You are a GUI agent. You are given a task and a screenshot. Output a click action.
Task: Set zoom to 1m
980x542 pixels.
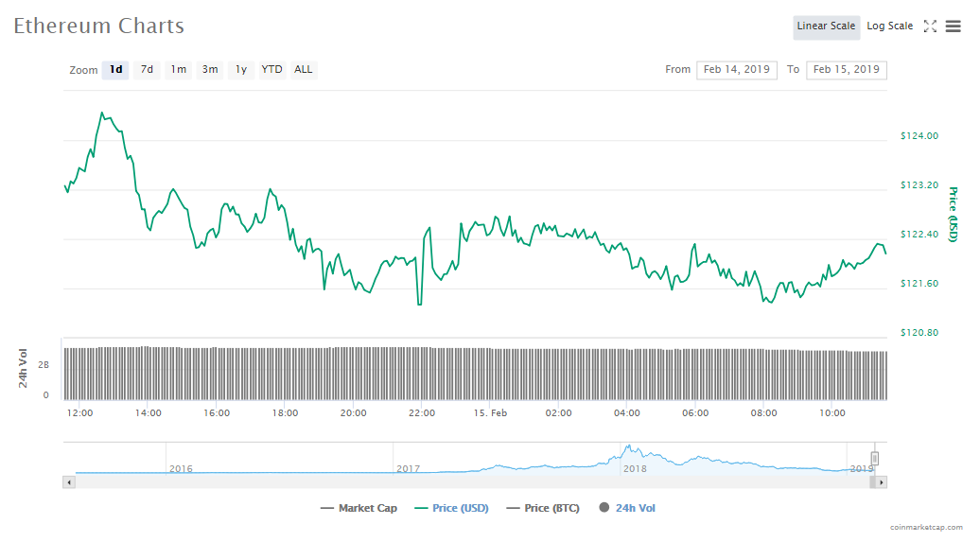point(178,69)
